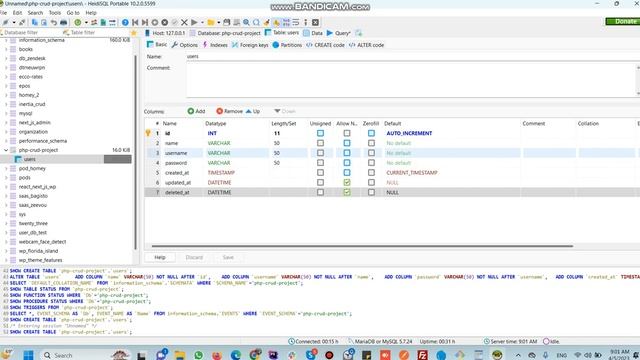Jump to last row toolbar icon

(144, 22)
